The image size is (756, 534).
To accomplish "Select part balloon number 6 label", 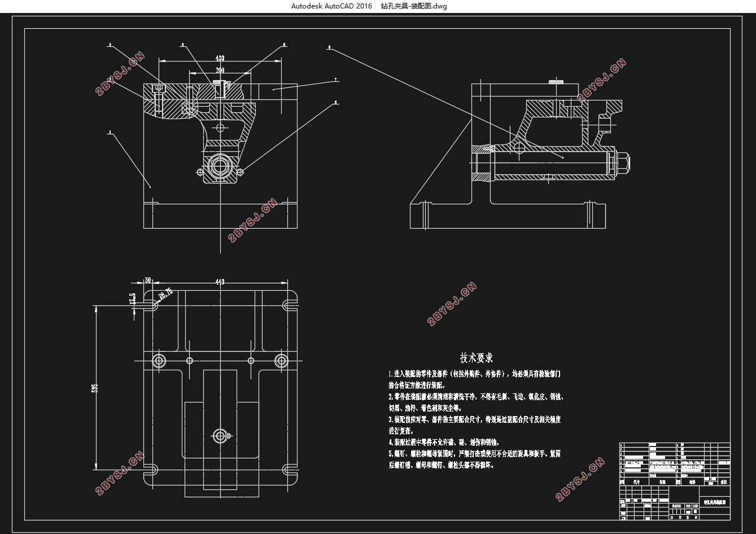I will [x=336, y=103].
